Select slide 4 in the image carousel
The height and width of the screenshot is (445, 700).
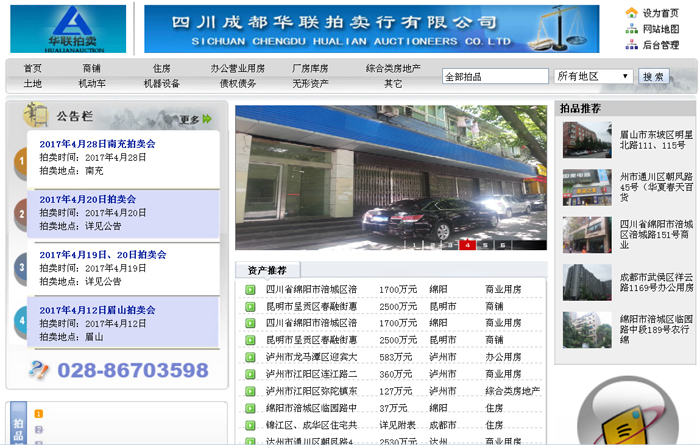point(467,244)
